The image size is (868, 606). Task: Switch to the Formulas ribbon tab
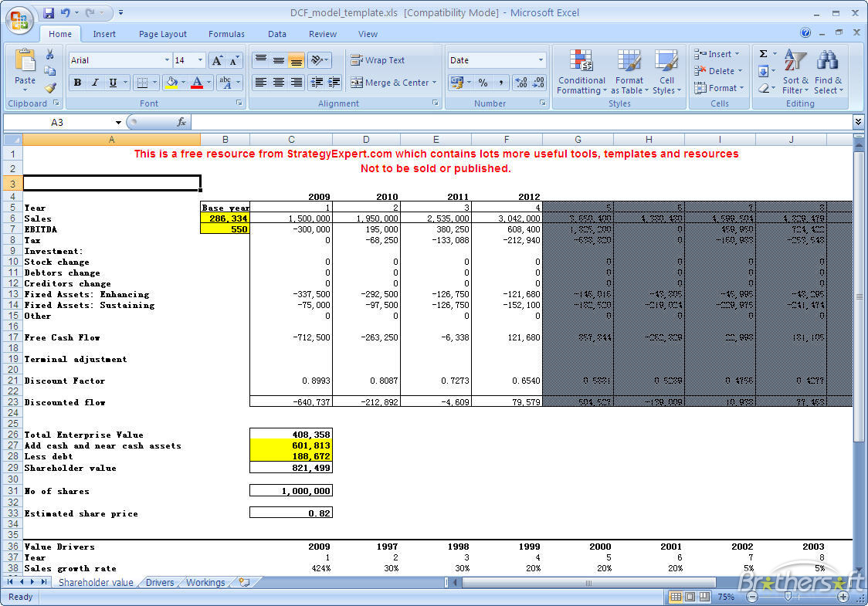226,33
